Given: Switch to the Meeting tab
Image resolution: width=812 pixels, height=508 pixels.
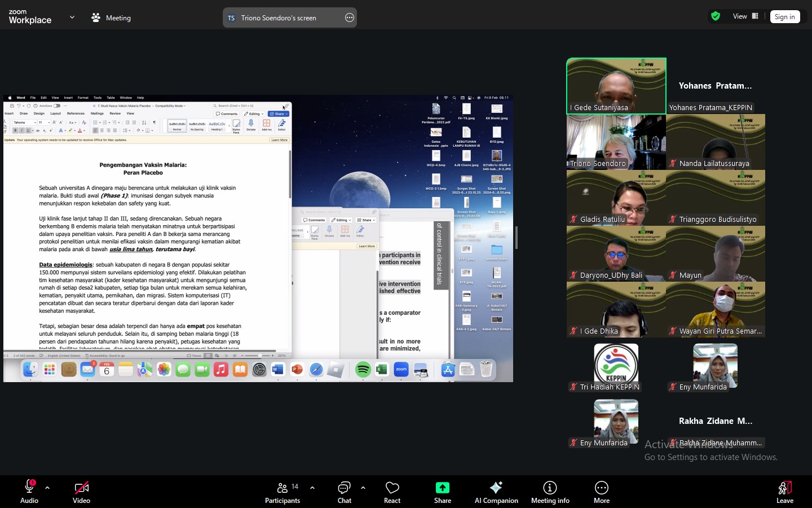Looking at the screenshot, I should tap(111, 17).
